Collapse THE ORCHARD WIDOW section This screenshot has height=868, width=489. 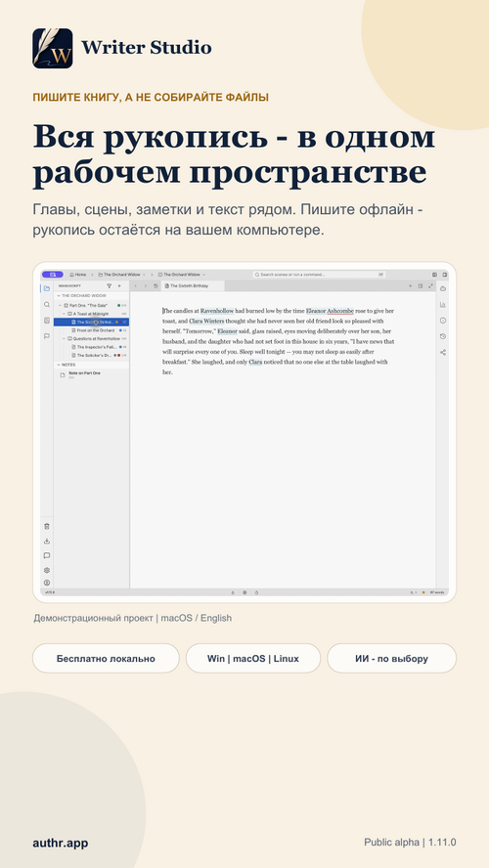58,296
